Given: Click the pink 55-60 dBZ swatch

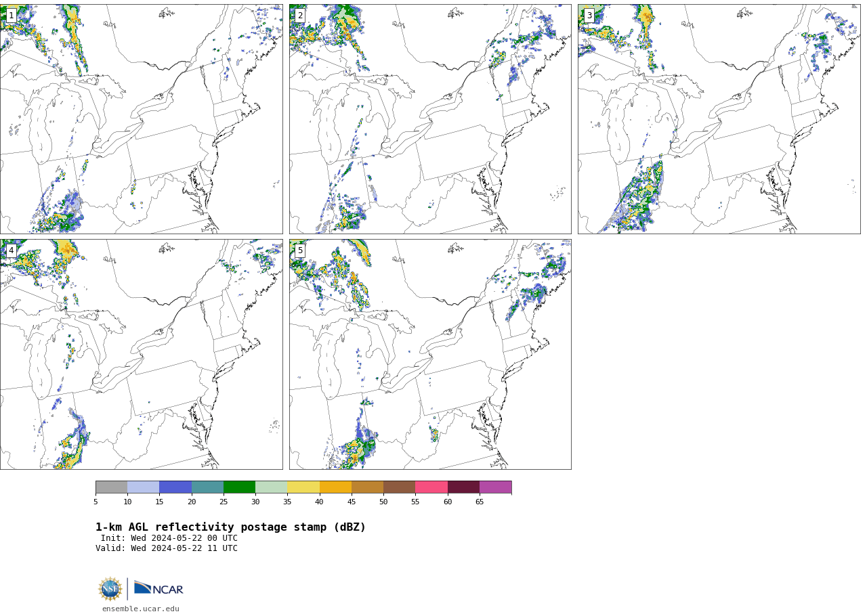Looking at the screenshot, I should 431,487.
